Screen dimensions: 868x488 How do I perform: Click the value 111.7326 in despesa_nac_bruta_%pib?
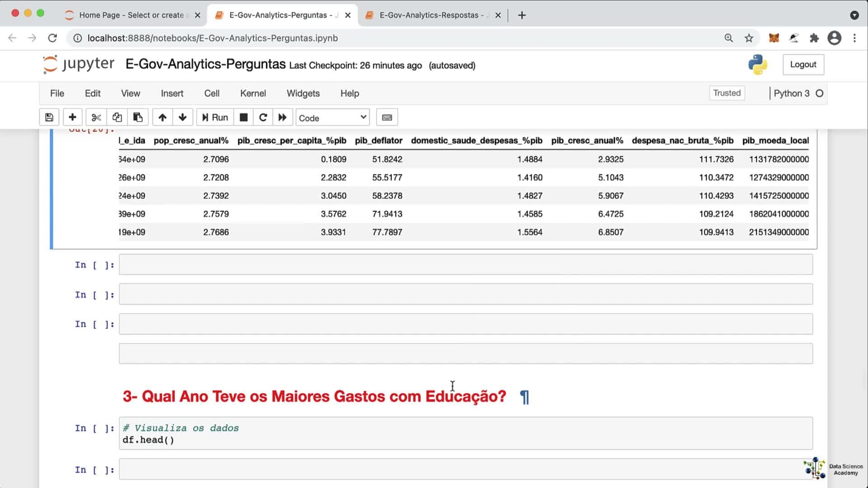pos(717,160)
